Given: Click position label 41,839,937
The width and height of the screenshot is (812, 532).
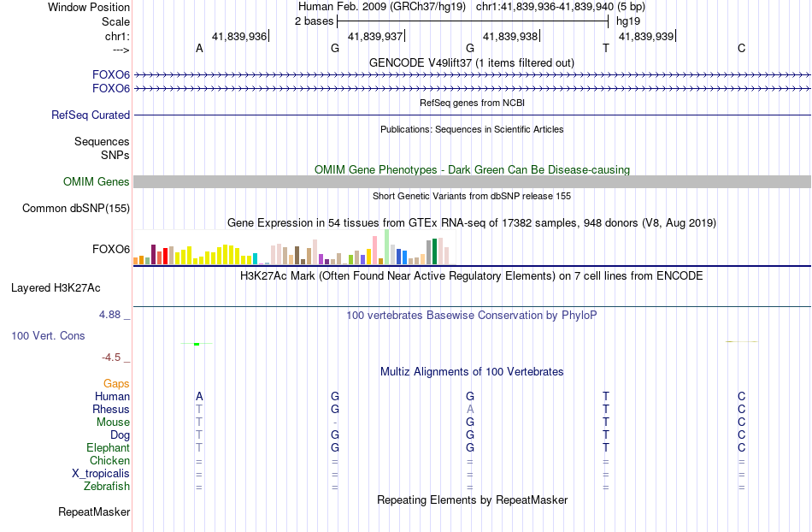Looking at the screenshot, I should 375,36.
